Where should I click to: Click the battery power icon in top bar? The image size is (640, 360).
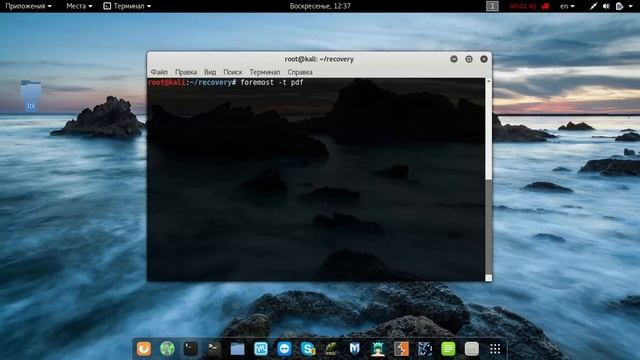tap(619, 6)
